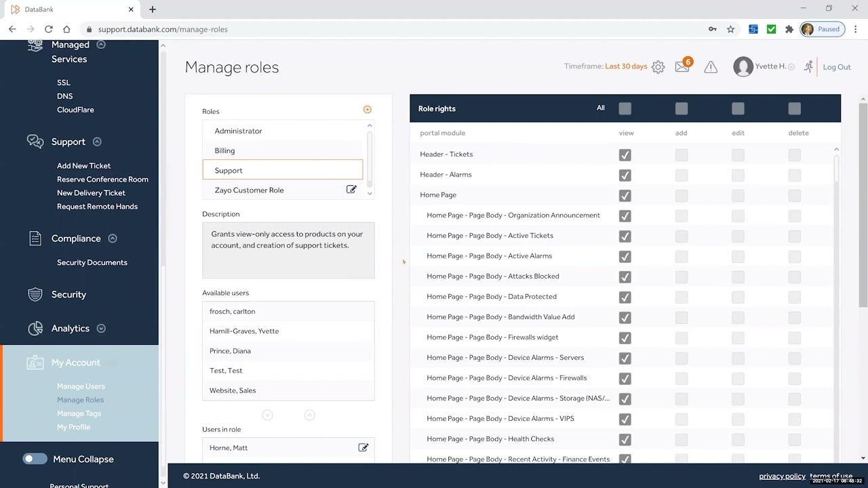Uncheck view for Header - Tickets

(x=625, y=155)
